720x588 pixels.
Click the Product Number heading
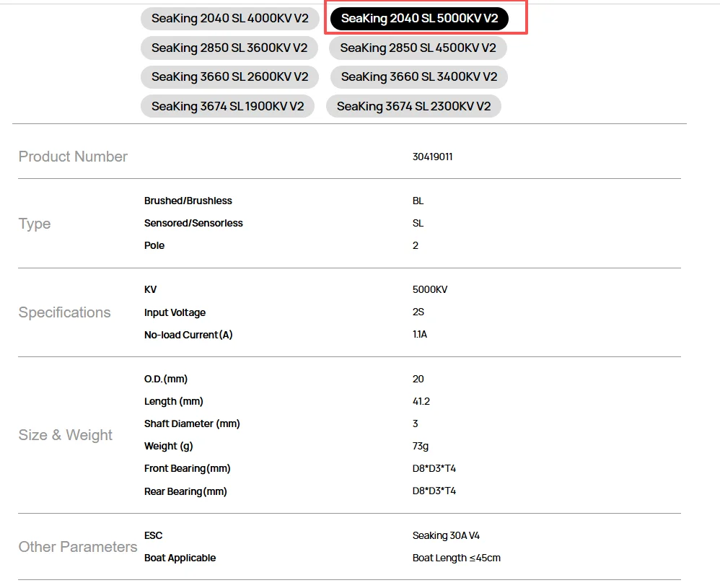coord(73,156)
